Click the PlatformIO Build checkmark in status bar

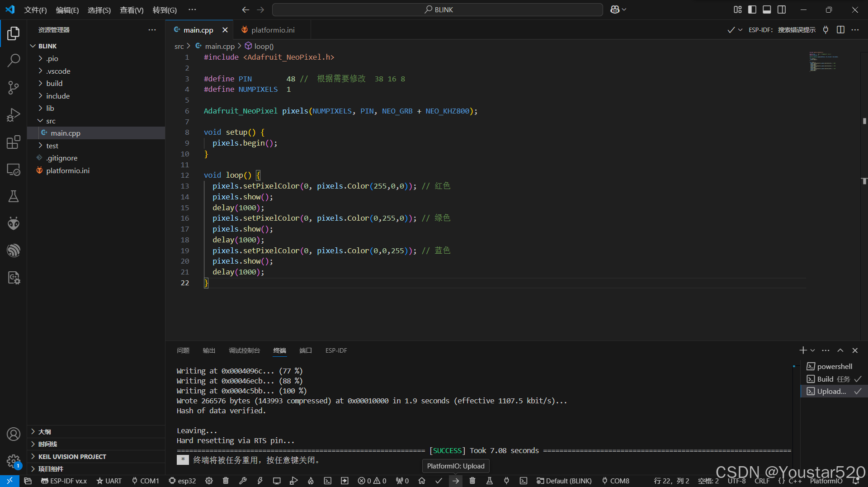(439, 481)
